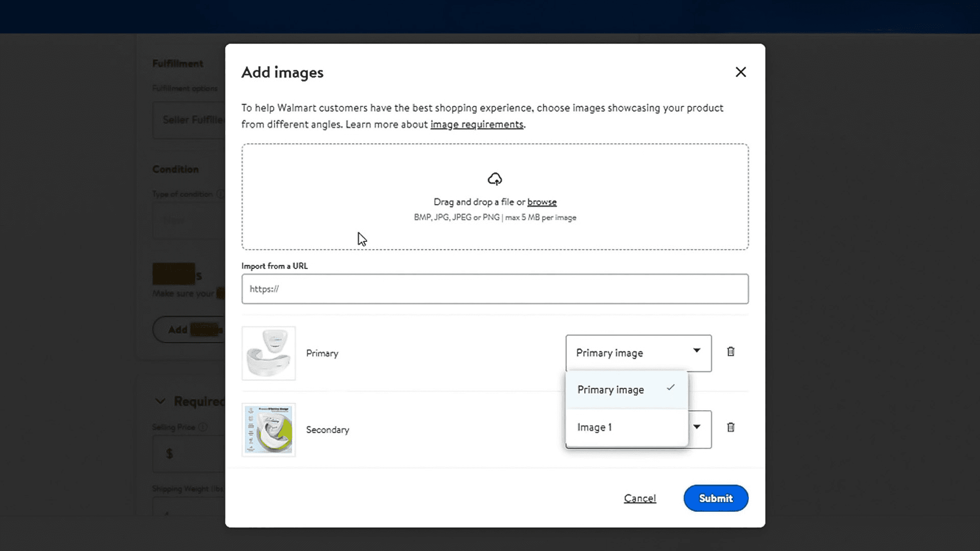Choose Image 1 from the list
Screen dimensions: 980x551
(594, 428)
